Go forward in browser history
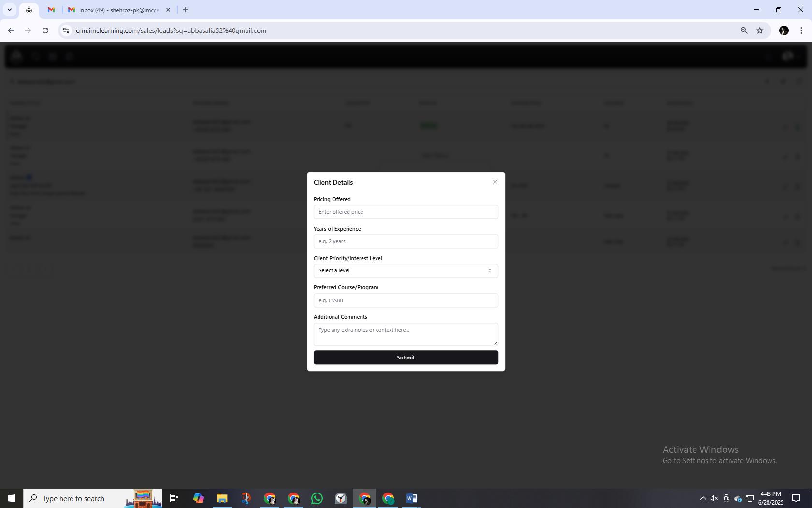Screen dimensions: 812x508 point(28,30)
